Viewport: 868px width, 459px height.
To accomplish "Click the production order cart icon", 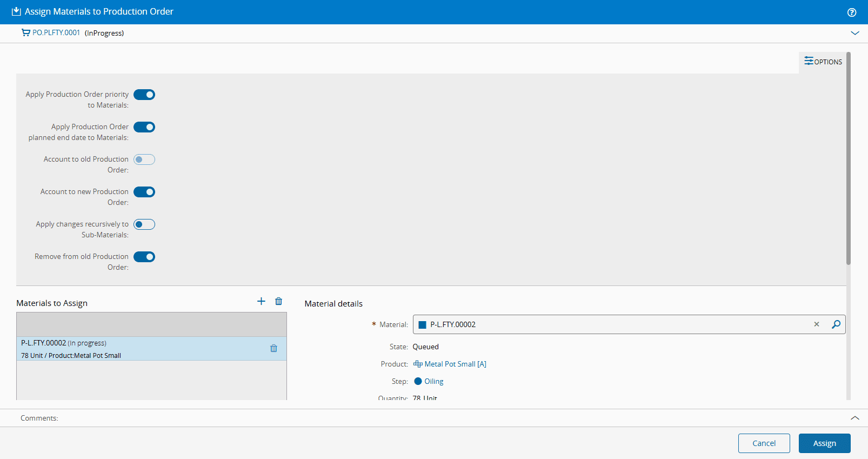I will click(25, 33).
